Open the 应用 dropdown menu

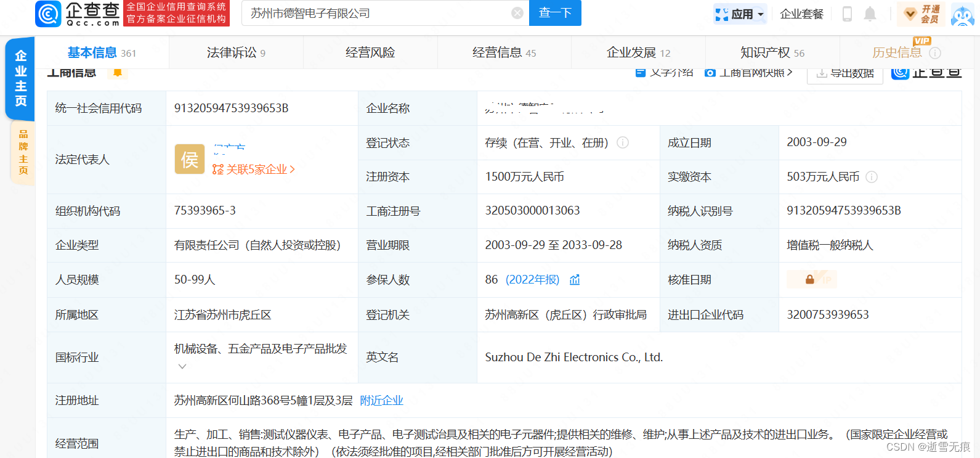740,14
